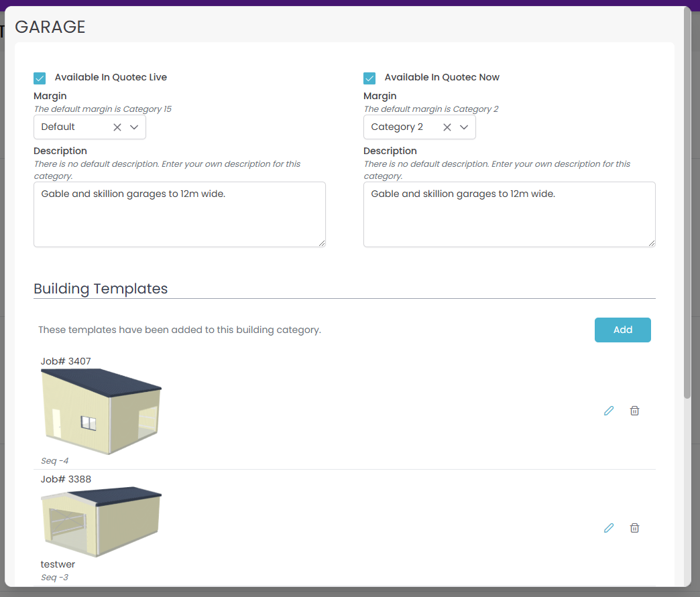The width and height of the screenshot is (700, 597).
Task: Click the "testwer" template name
Action: (x=58, y=565)
